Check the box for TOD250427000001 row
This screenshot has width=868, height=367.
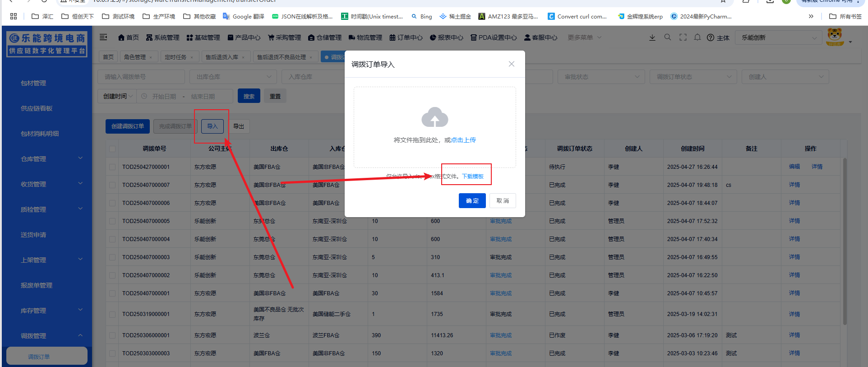pos(112,167)
